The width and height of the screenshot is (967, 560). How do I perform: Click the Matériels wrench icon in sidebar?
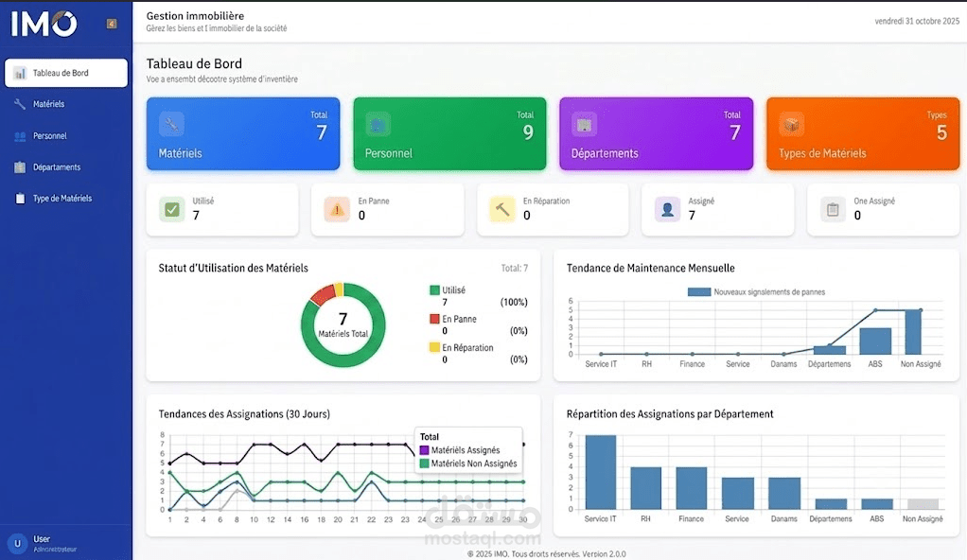pos(20,104)
